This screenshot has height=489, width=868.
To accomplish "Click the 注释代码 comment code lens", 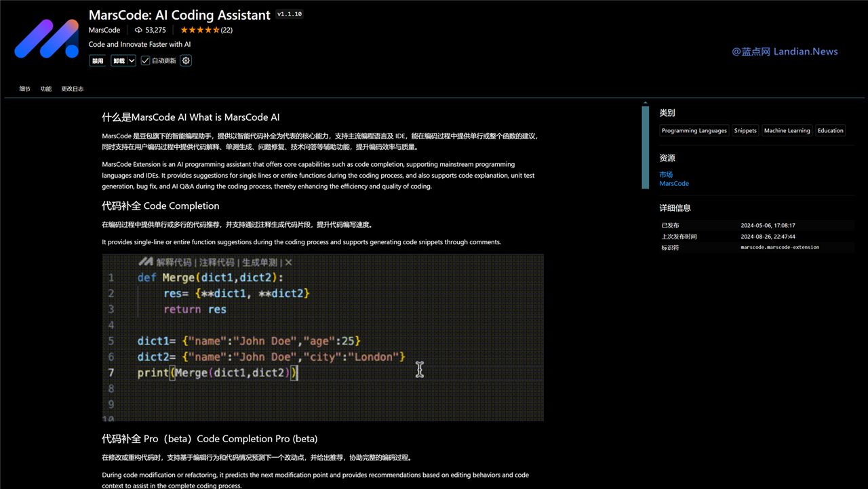I will [x=216, y=262].
